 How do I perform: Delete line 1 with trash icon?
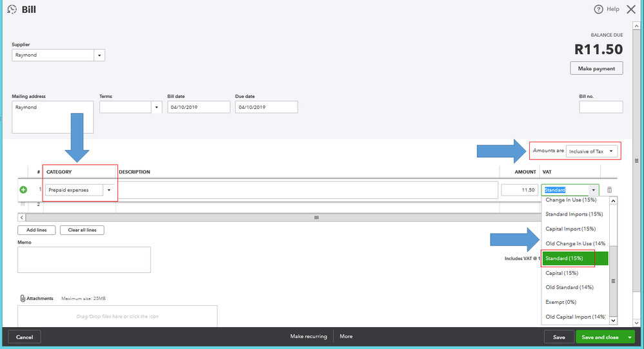pos(609,190)
